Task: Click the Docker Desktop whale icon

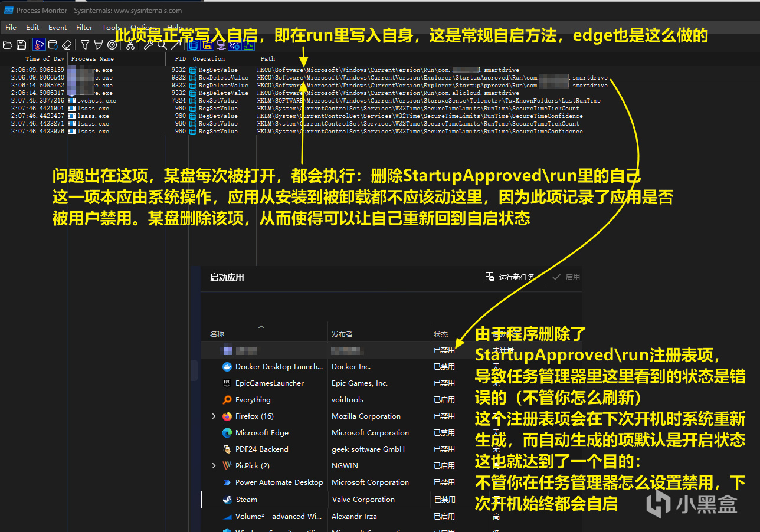Action: [227, 367]
